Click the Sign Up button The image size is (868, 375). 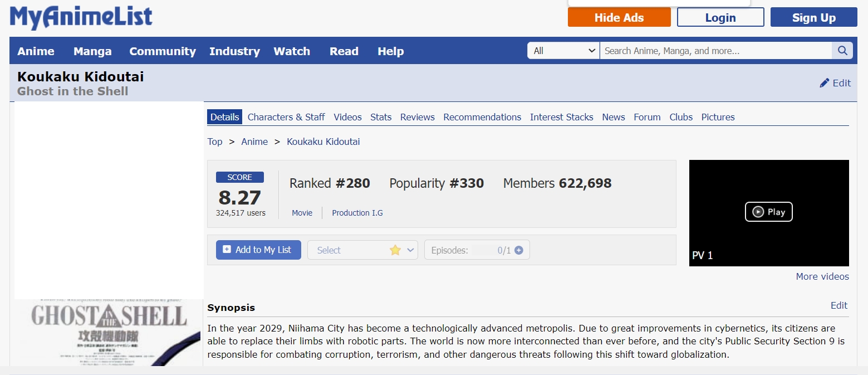click(813, 17)
